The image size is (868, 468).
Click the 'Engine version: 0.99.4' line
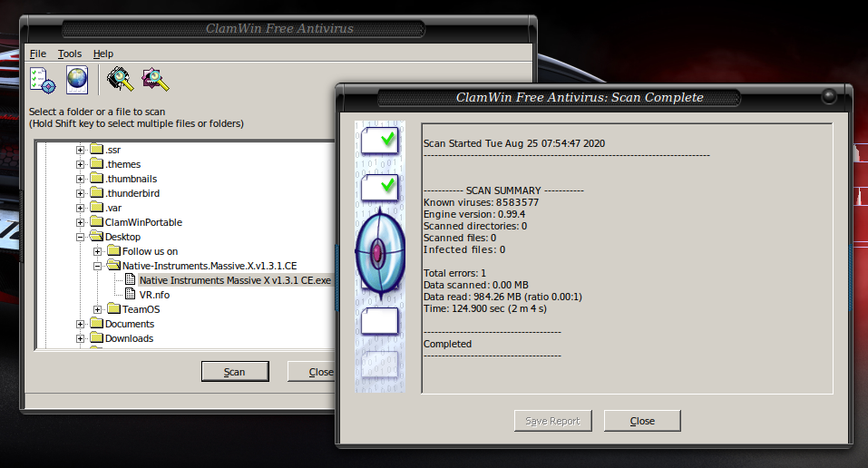pyautogui.click(x=473, y=214)
